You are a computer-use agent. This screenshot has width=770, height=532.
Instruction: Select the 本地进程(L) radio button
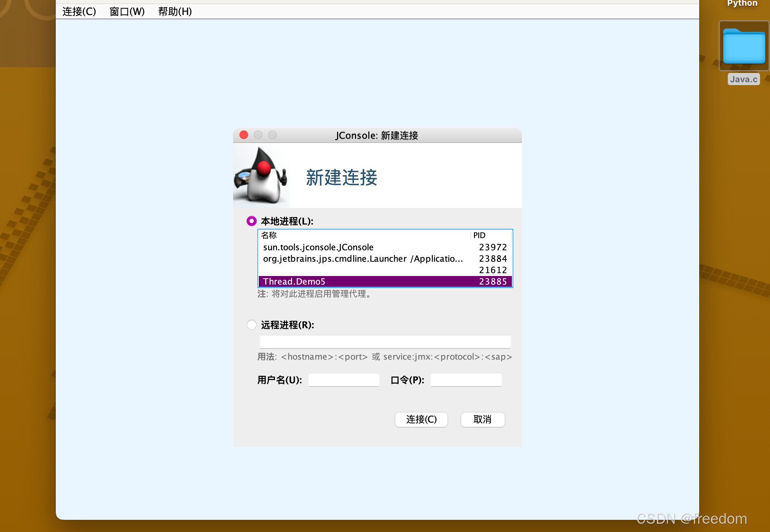pos(252,221)
